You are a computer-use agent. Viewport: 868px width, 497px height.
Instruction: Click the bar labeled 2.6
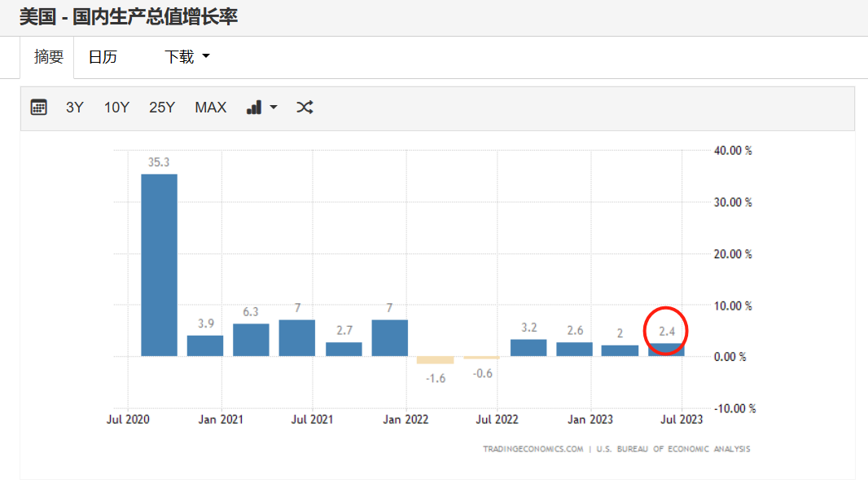pos(575,349)
